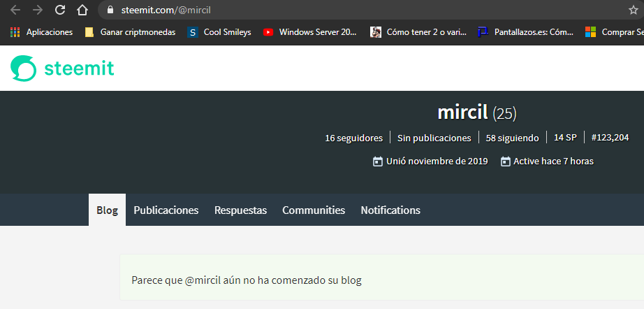
Task: Click the 'Parece que @mircil aún no ha comenzado' message
Action: click(247, 280)
